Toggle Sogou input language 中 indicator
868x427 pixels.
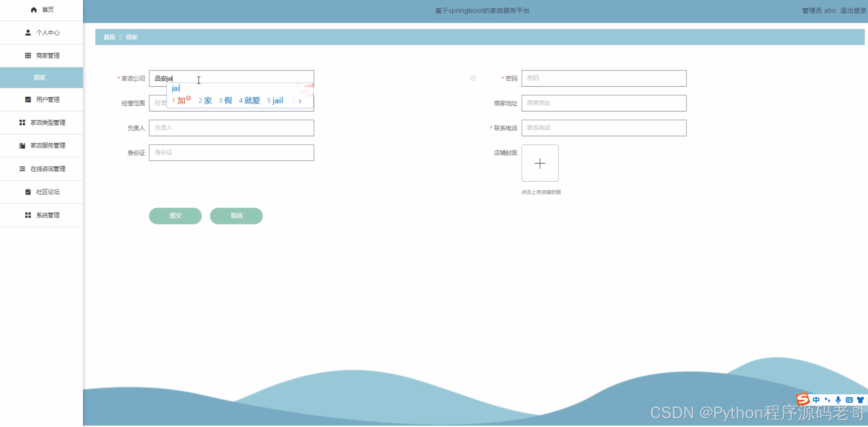click(x=816, y=400)
